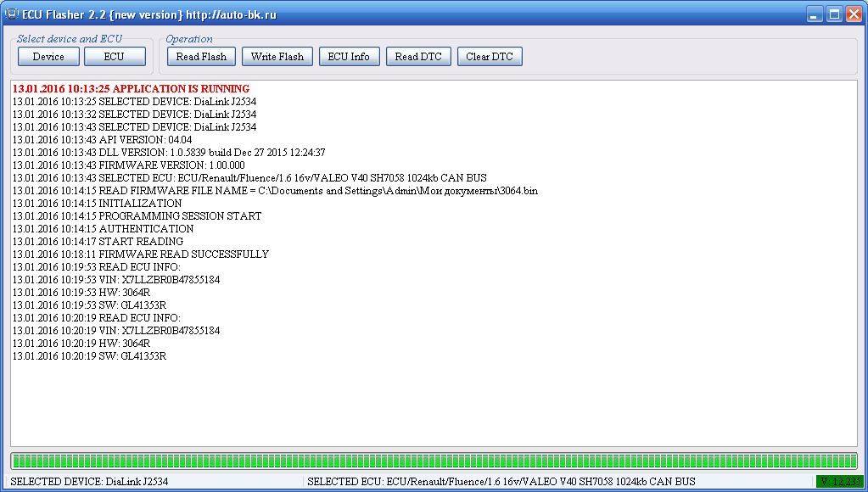Viewport: 868px width, 492px height.
Task: Select the 10:13:32 SELECTED DEVICE log line
Action: coord(135,115)
